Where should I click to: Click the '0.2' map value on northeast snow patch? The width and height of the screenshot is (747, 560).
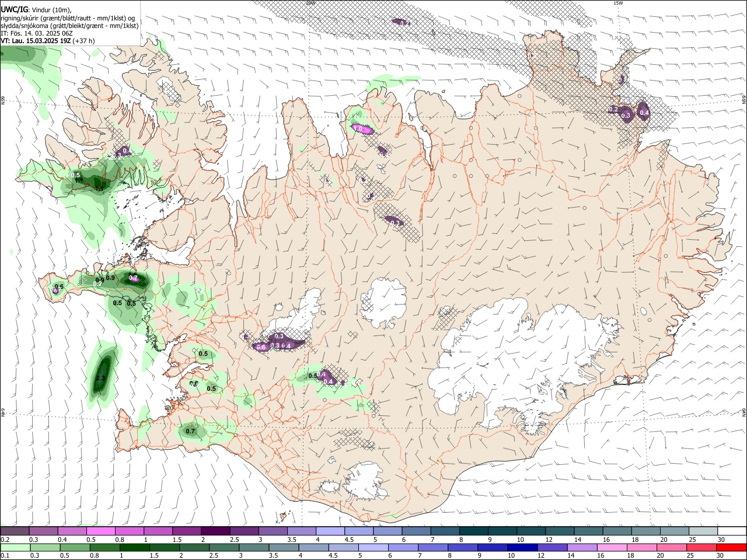pos(613,109)
